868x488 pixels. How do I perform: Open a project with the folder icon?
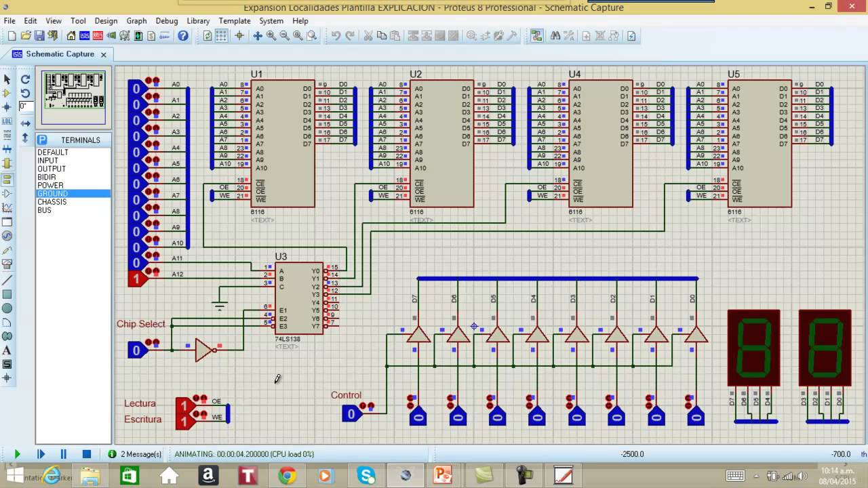tap(26, 36)
